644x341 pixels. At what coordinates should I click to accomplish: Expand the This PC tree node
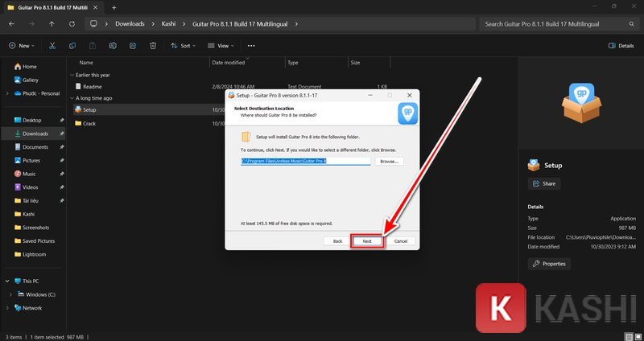tap(7, 281)
